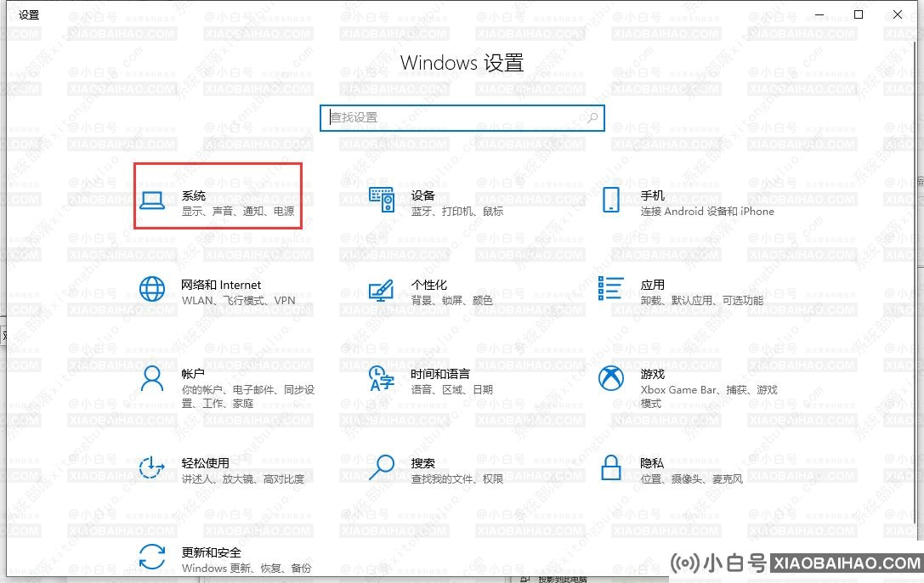The image size is (924, 583).
Task: Open the 时间和语言 clock icon
Action: [382, 378]
